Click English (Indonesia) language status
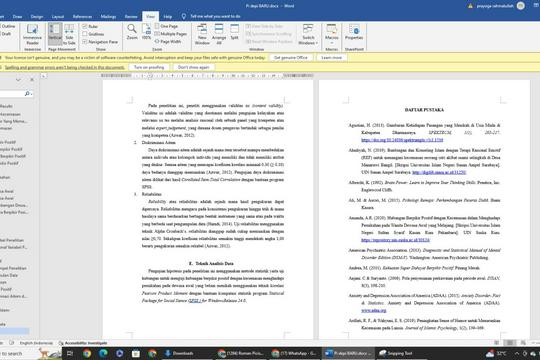 pos(36,343)
